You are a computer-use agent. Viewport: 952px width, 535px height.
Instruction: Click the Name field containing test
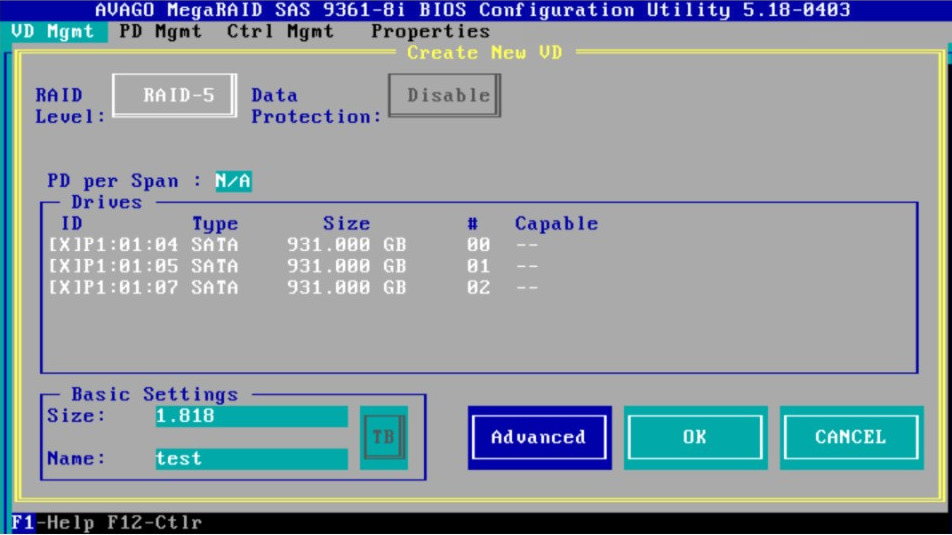pyautogui.click(x=251, y=458)
